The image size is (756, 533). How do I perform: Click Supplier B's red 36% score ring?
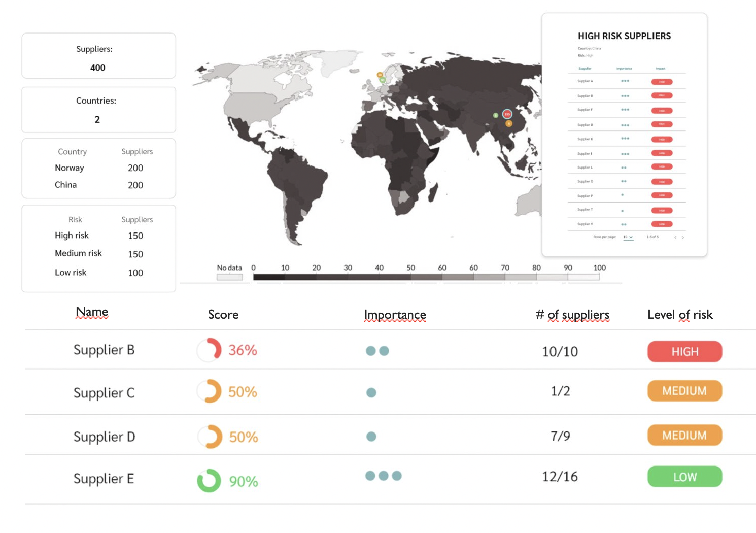click(x=209, y=350)
